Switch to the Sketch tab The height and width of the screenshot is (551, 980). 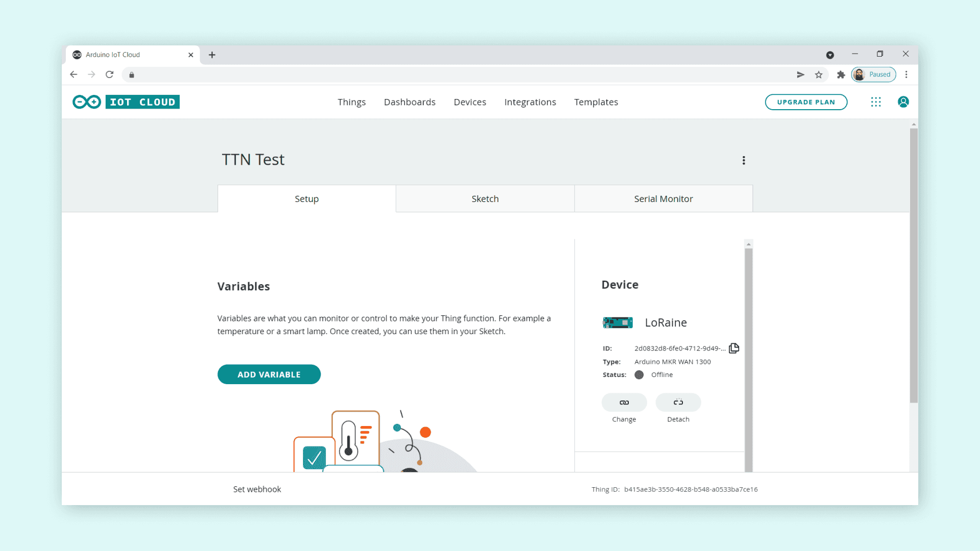tap(485, 199)
